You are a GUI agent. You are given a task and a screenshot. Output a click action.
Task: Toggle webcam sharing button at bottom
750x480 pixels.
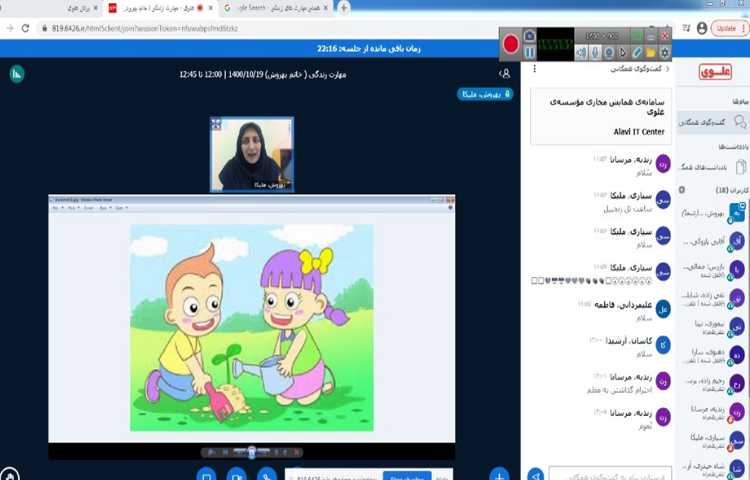pos(236,476)
